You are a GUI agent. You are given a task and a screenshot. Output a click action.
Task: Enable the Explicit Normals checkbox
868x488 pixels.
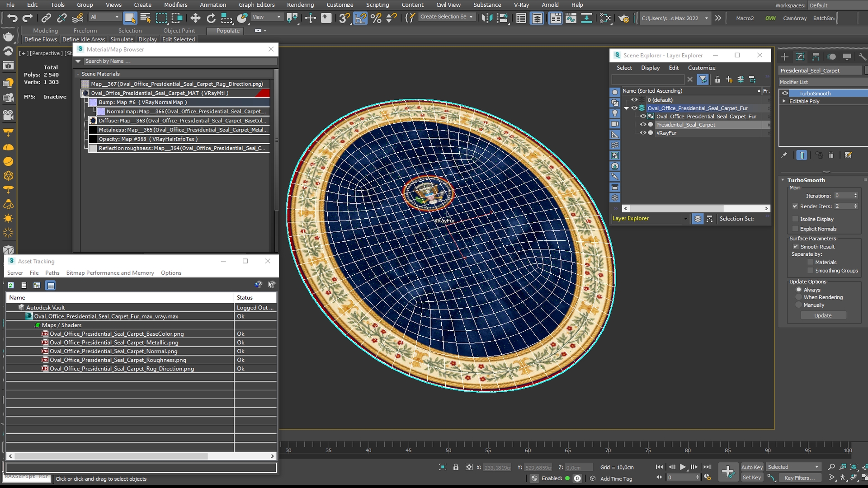click(795, 229)
